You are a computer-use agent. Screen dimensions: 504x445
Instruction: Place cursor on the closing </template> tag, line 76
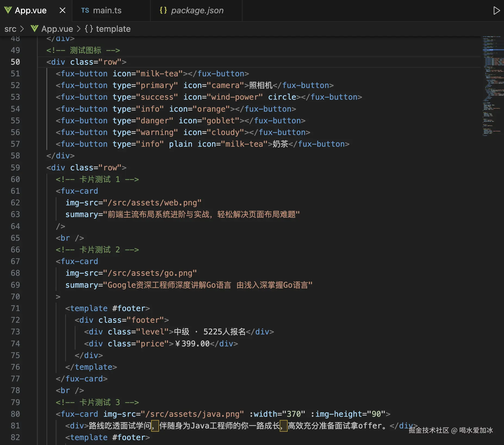point(91,367)
